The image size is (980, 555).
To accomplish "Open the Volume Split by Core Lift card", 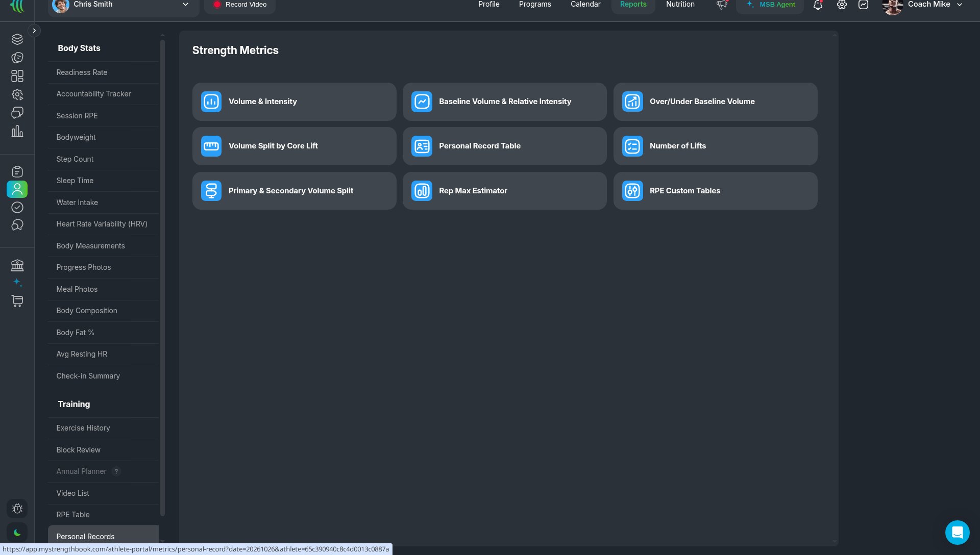I will coord(295,146).
